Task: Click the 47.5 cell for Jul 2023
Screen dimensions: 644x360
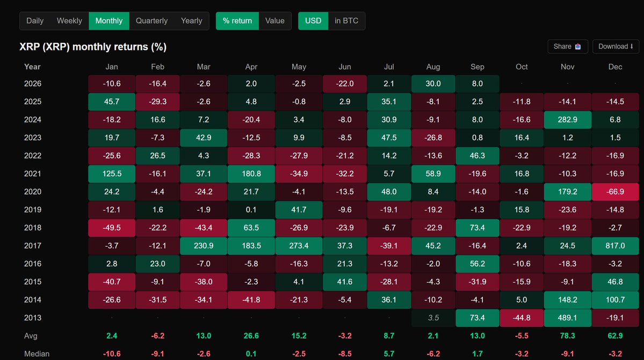Action: 389,138
